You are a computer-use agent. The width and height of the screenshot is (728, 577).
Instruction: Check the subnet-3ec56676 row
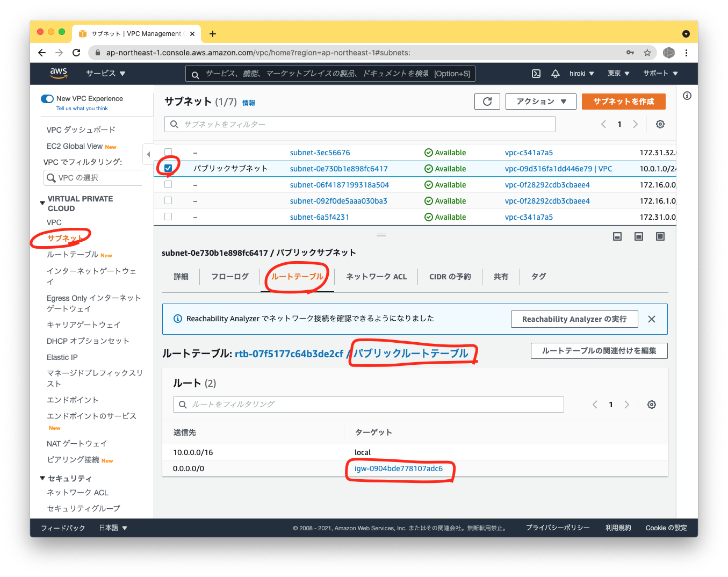[168, 153]
